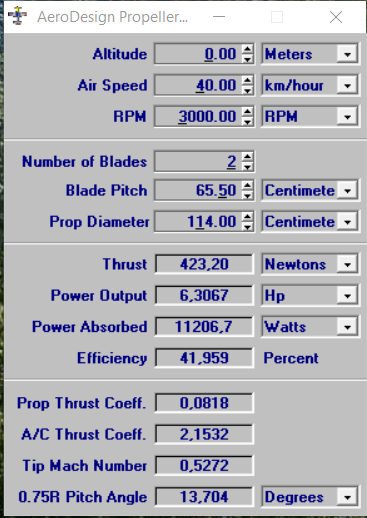Increase Prop Diameter with the up arrow
367x518 pixels.
[247, 217]
